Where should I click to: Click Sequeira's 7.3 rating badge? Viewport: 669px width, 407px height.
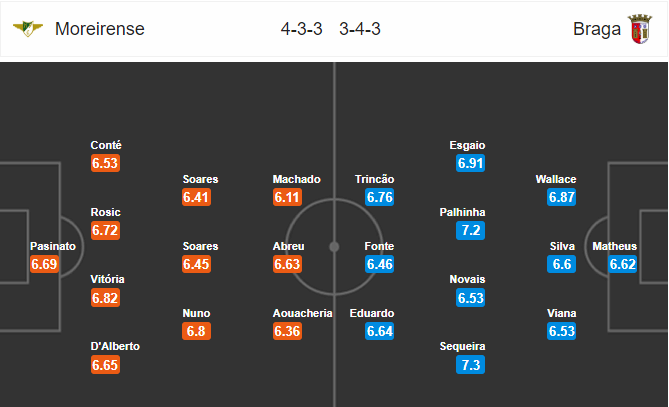(470, 365)
